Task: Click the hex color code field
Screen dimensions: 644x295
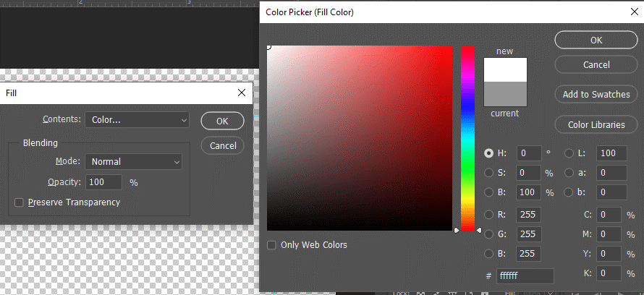Action: point(525,276)
